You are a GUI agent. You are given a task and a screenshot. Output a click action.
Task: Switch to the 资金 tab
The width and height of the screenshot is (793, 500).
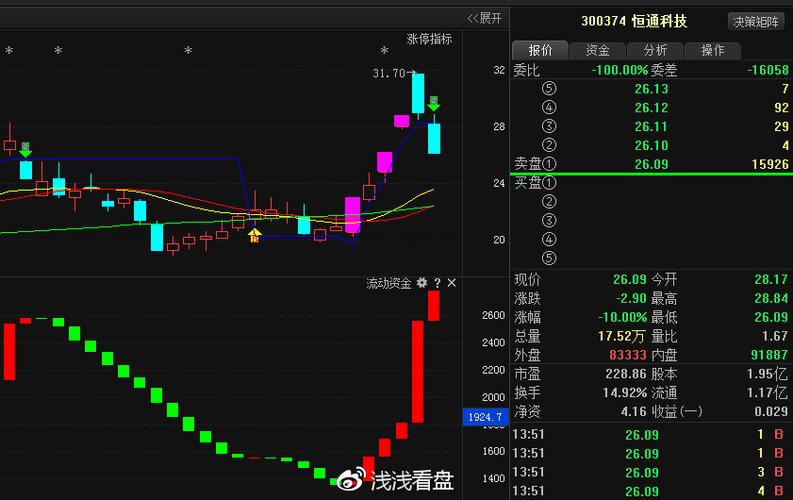tap(597, 51)
